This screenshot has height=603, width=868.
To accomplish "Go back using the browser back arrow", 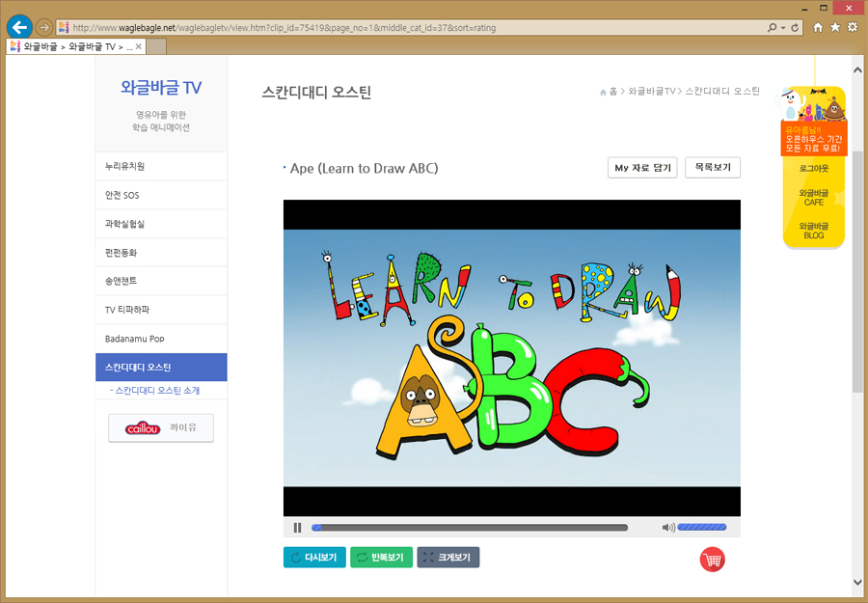I will point(19,27).
